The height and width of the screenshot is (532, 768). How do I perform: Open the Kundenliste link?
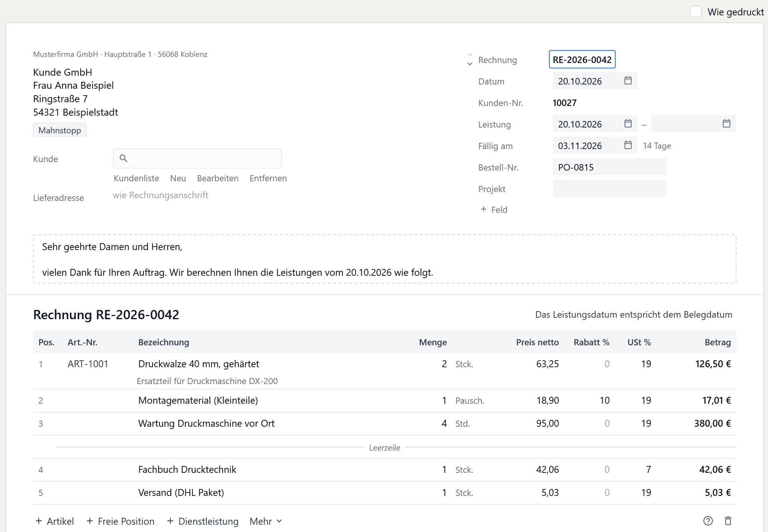136,178
